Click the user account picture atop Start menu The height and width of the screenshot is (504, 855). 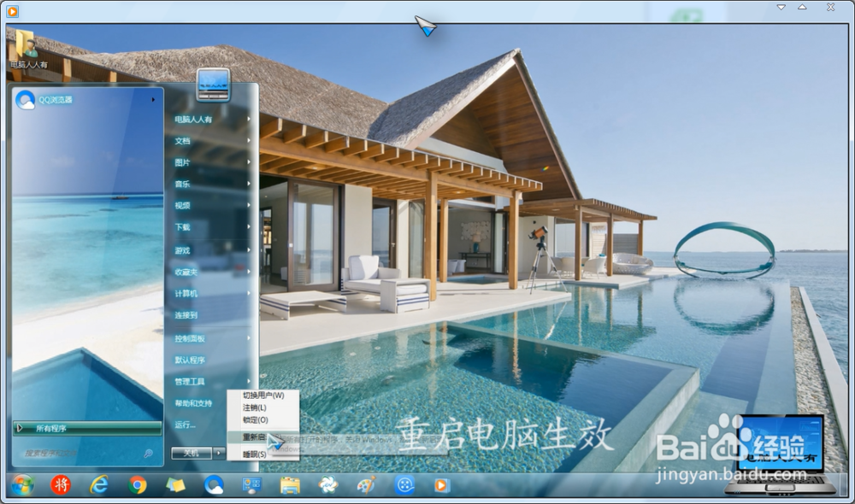[213, 85]
